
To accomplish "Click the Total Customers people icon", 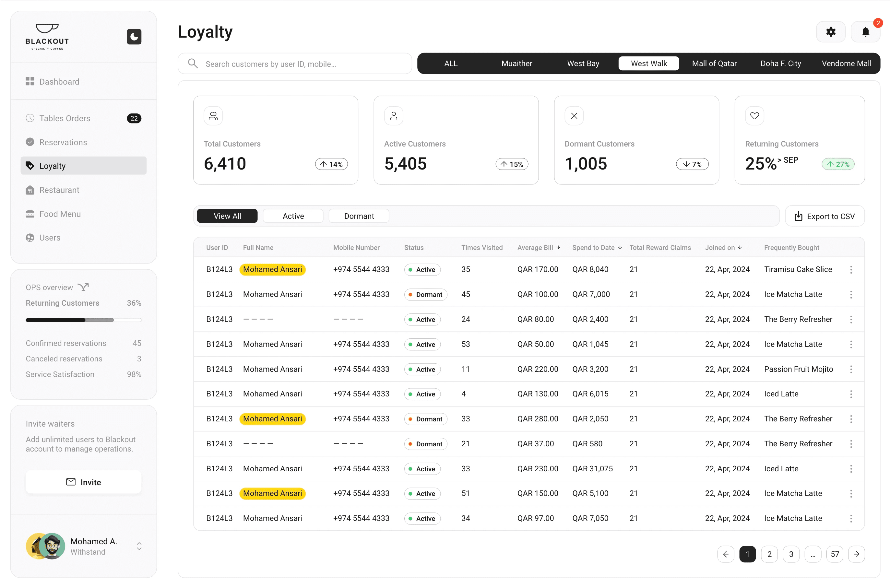I will click(x=213, y=116).
